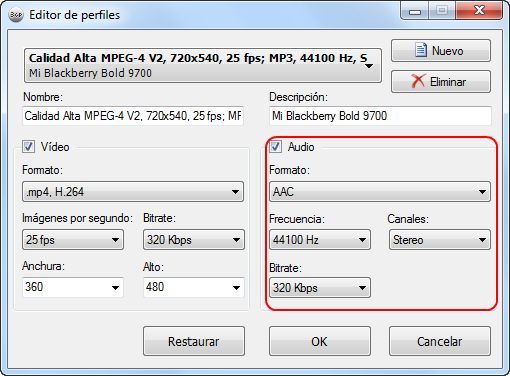Open the Alto 480 combo box arrow
Screen dimensions: 510x376
(236, 288)
